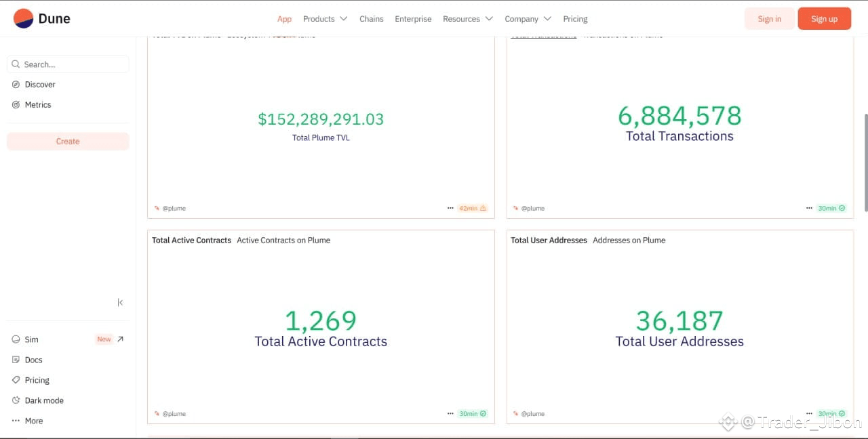Click the More ellipsis icon in sidebar
Viewport: 868px width, 439px height.
tap(16, 421)
